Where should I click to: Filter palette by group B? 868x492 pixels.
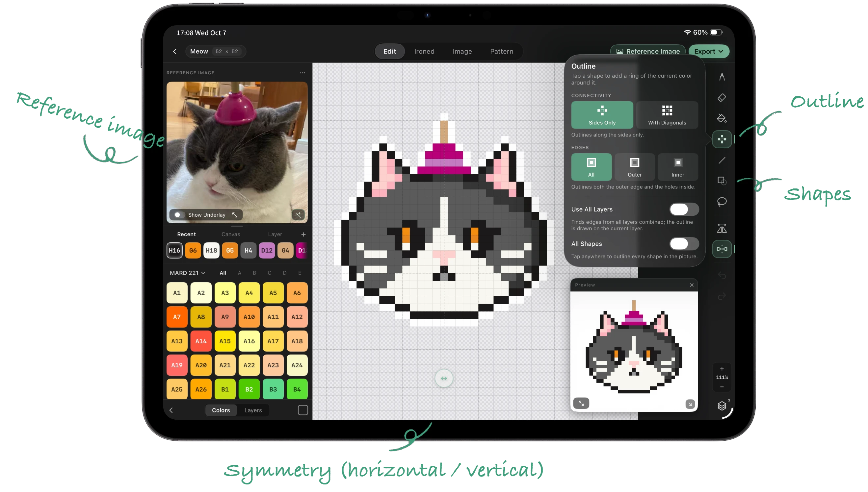[254, 273]
